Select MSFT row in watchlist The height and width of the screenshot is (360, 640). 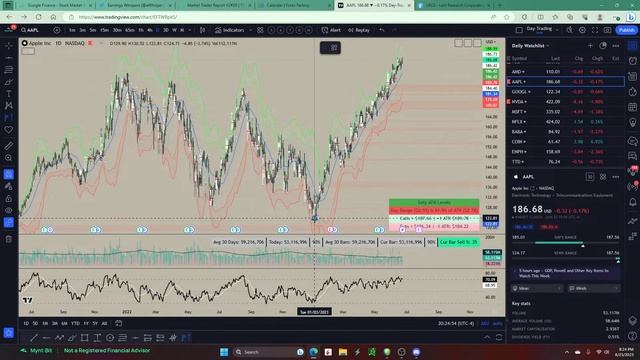[565, 112]
